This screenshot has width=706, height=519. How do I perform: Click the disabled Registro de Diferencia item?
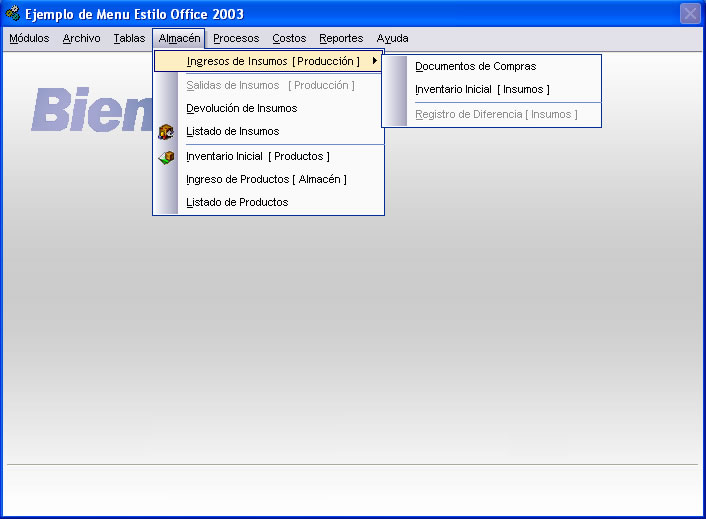496,114
